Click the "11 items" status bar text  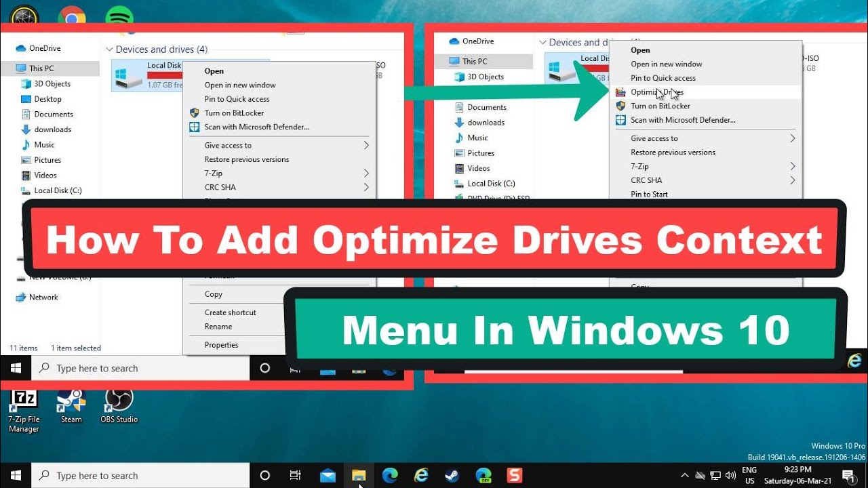(24, 348)
